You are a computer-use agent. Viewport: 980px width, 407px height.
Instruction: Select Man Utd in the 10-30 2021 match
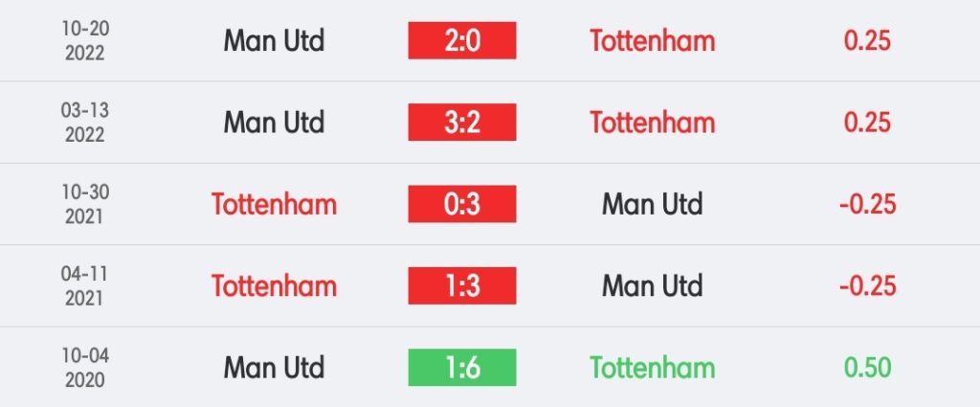[653, 204]
